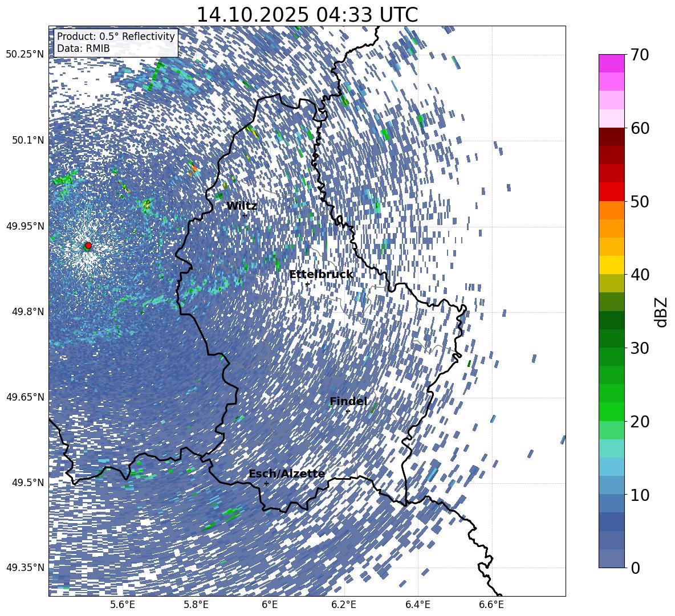Click the Ettelbruck station cross marker
This screenshot has width=675, height=616.
[x=307, y=284]
